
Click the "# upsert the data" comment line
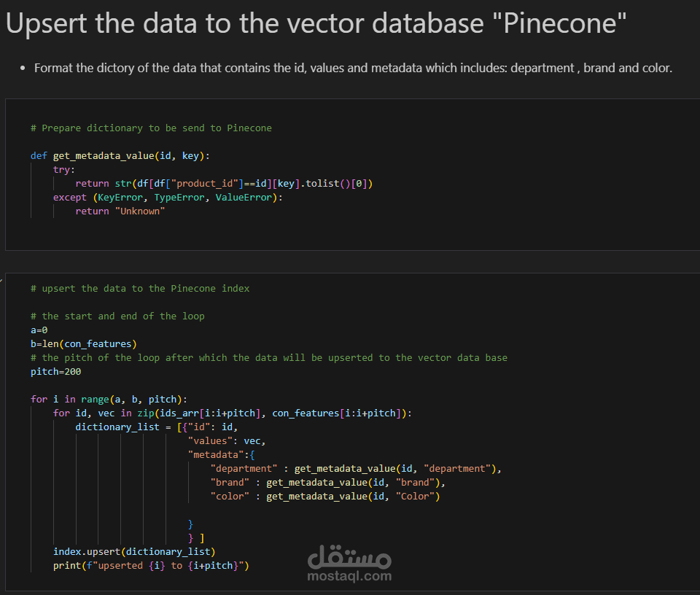[x=140, y=289]
